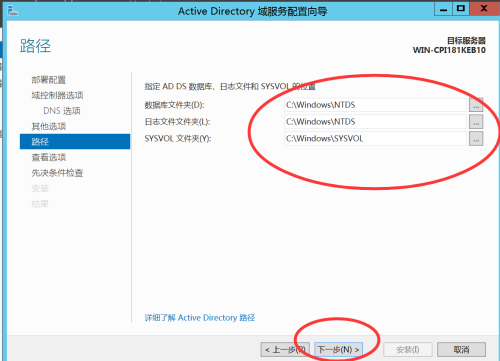Open the 先决条件检查 step

[x=57, y=173]
